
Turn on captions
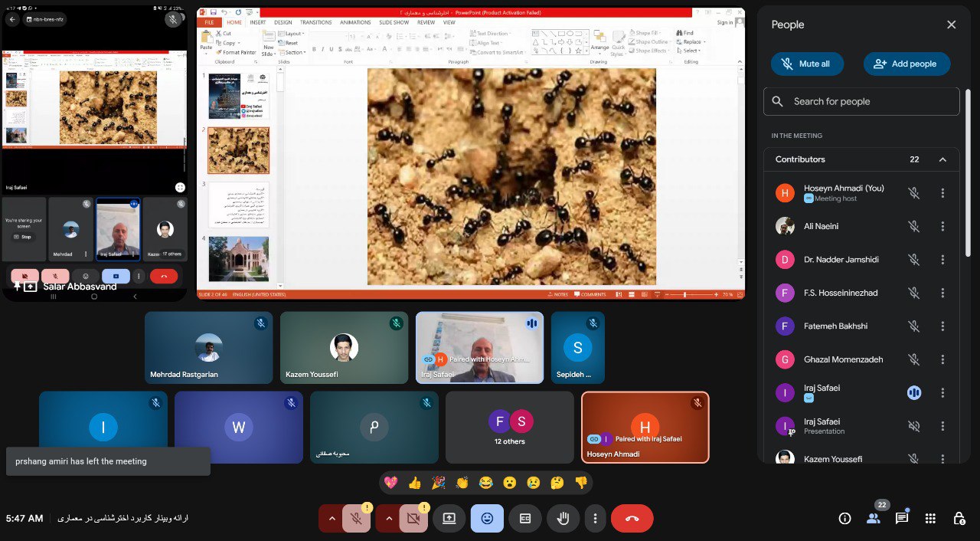(x=525, y=519)
